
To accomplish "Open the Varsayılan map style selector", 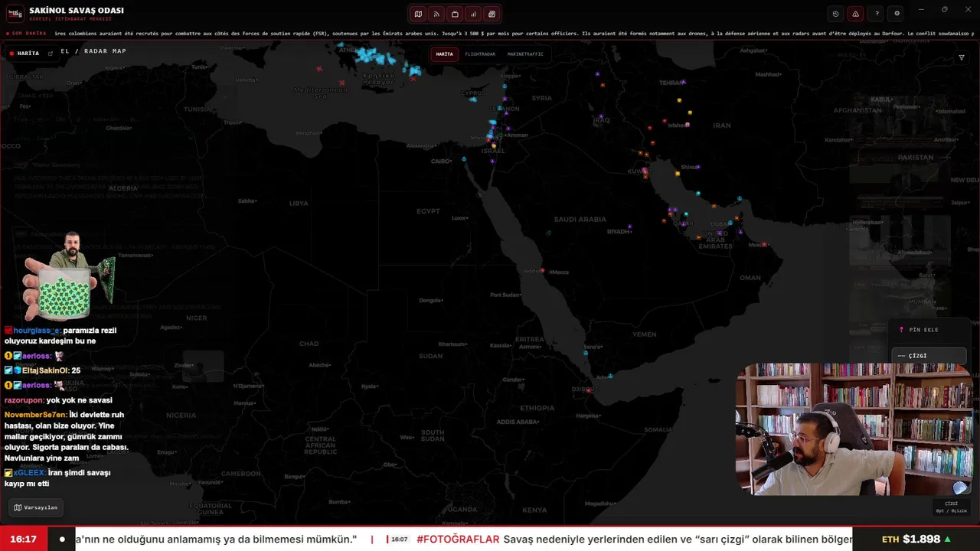I will click(36, 507).
